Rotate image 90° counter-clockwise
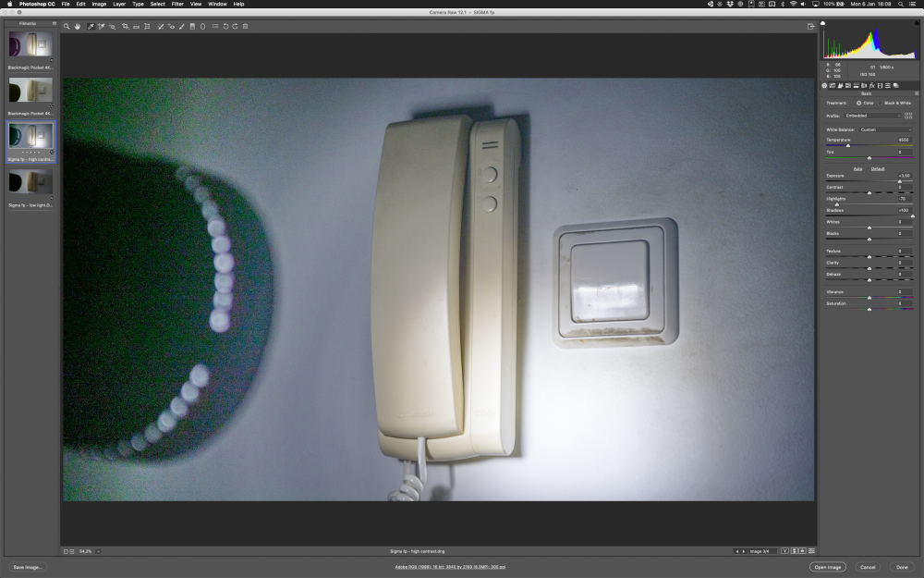The height and width of the screenshot is (578, 924). (x=225, y=26)
